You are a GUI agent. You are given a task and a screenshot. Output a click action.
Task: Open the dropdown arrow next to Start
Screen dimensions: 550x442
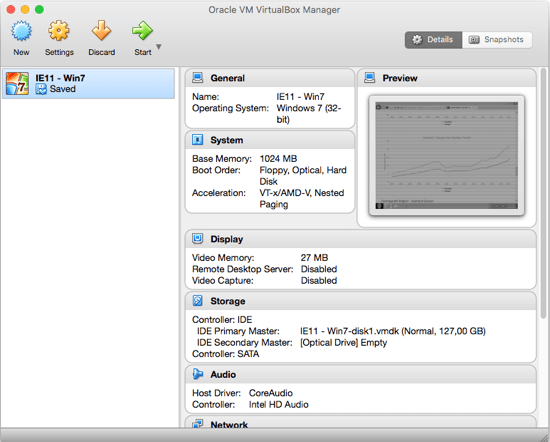coord(159,47)
